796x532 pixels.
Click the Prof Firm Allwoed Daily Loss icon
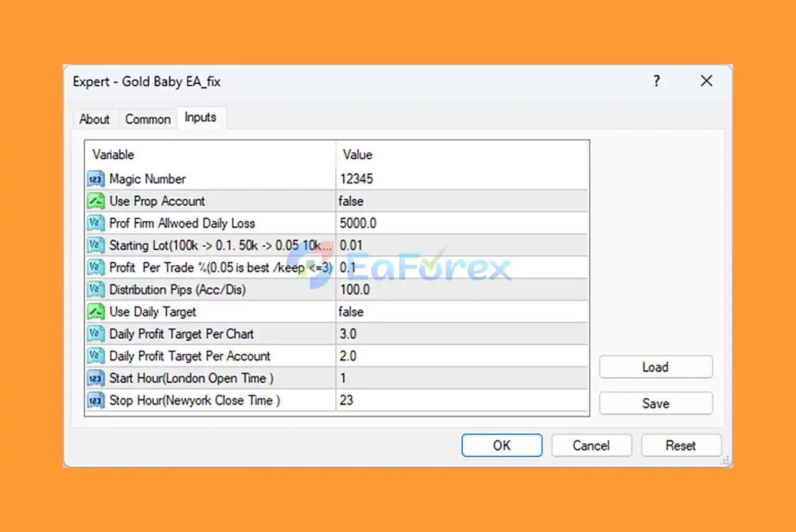click(x=95, y=224)
